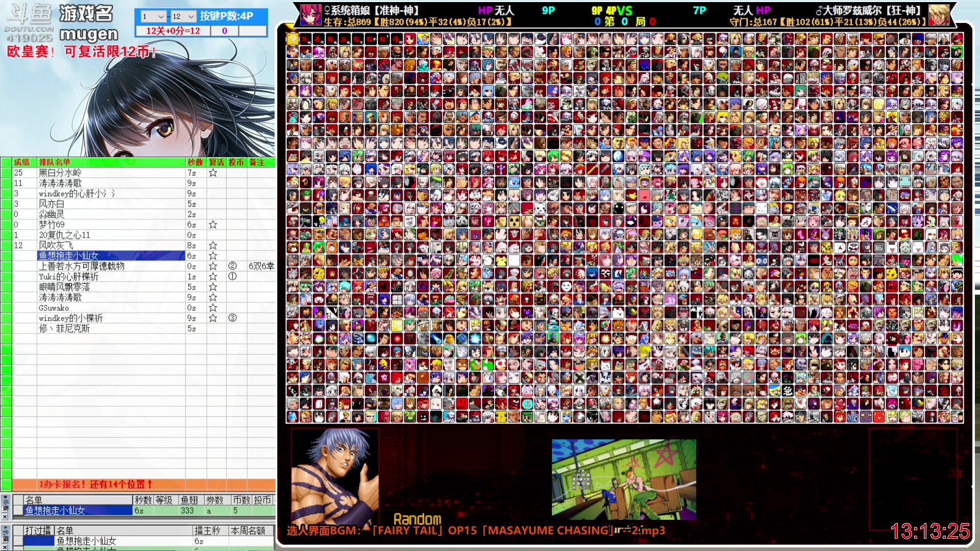The height and width of the screenshot is (551, 980).
Task: Click the 打过擂 column header
Action: click(38, 531)
